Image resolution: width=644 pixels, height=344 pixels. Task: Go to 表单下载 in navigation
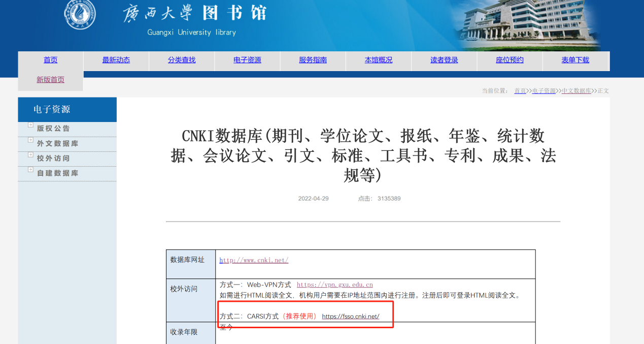575,60
